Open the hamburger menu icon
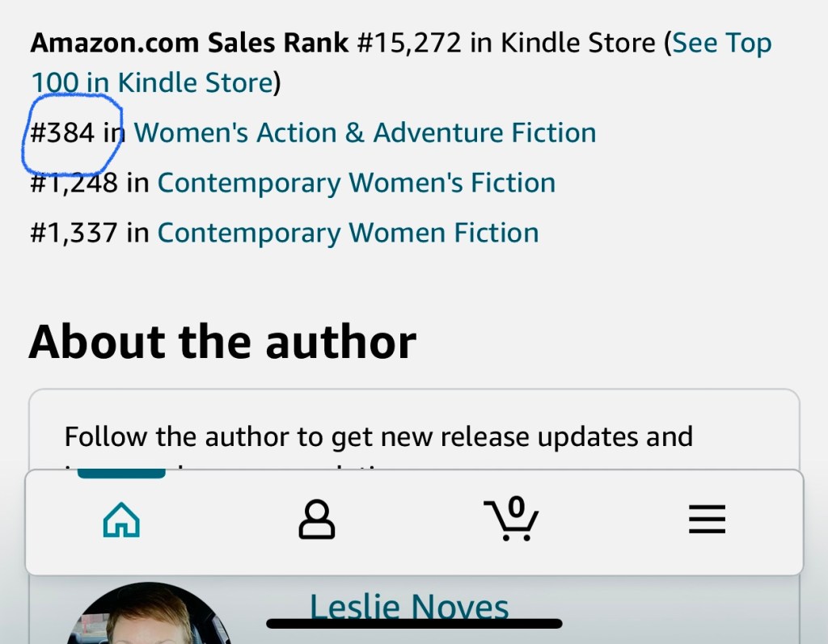The image size is (828, 644). point(707,520)
